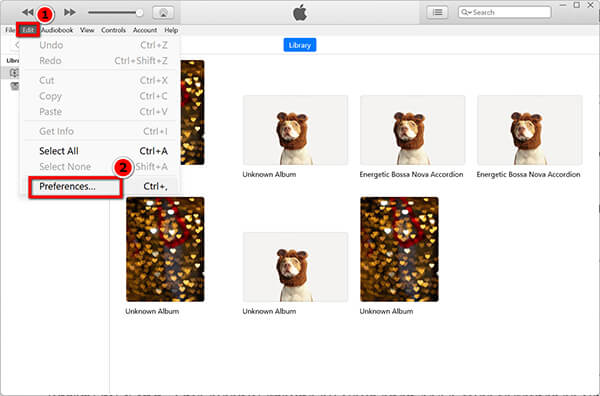Select the Copy menu entry

coord(100,96)
